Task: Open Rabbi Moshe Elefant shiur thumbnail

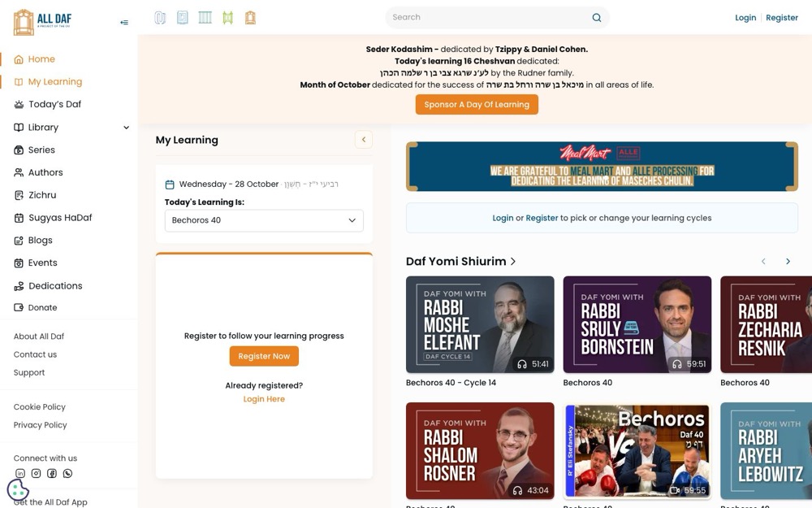Action: [x=480, y=324]
